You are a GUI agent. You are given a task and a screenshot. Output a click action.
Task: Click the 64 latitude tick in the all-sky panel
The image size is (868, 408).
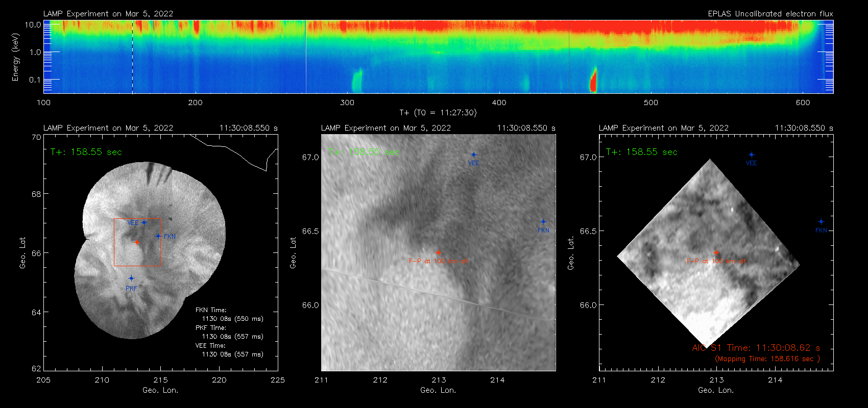(36, 312)
